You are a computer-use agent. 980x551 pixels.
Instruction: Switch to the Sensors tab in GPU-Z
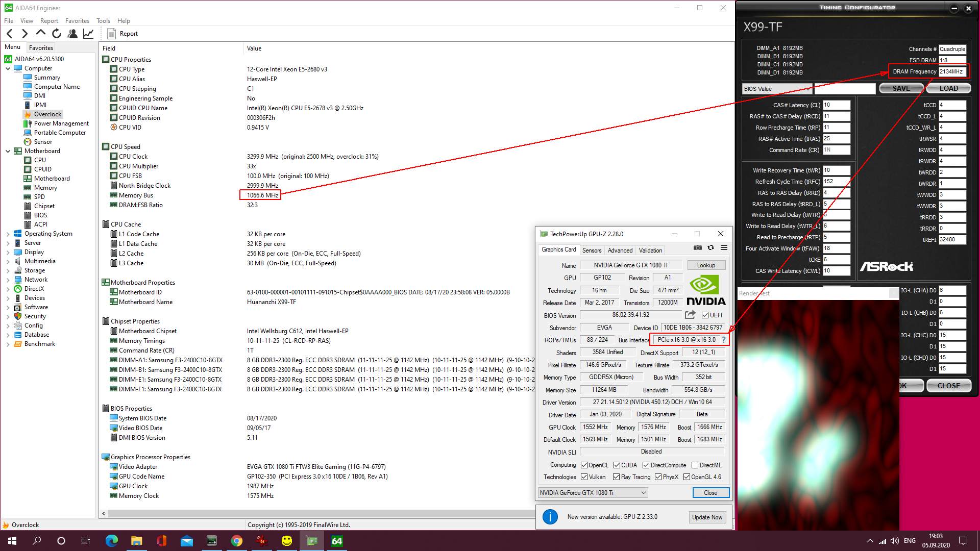pyautogui.click(x=592, y=251)
